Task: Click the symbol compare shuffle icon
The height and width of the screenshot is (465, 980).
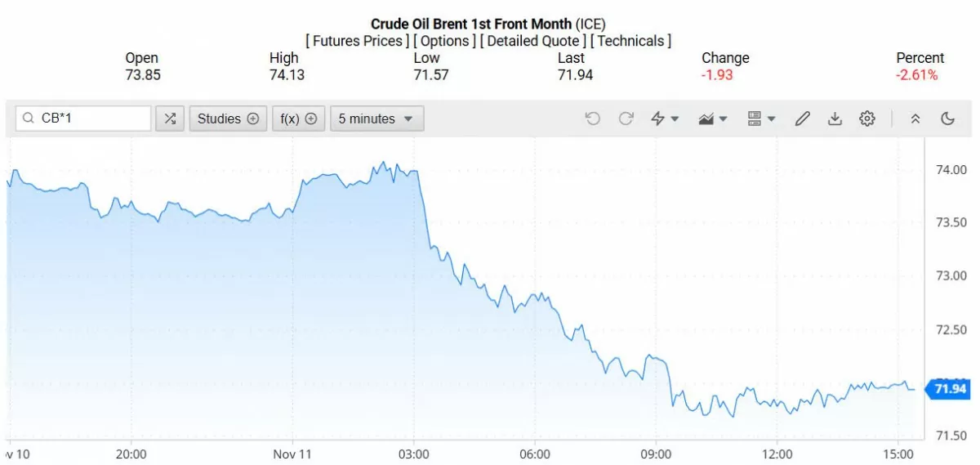Action: [x=170, y=118]
